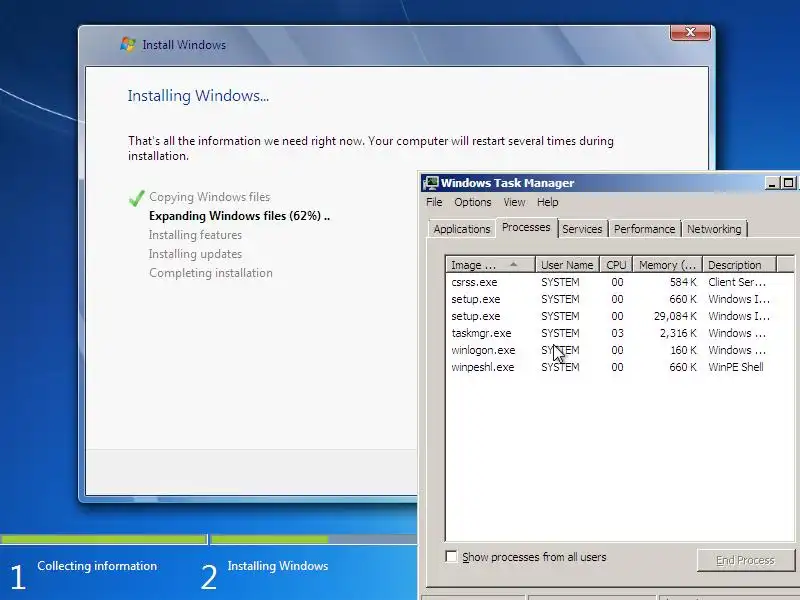Click the Collecting information stage label
The height and width of the screenshot is (600, 800).
click(97, 566)
